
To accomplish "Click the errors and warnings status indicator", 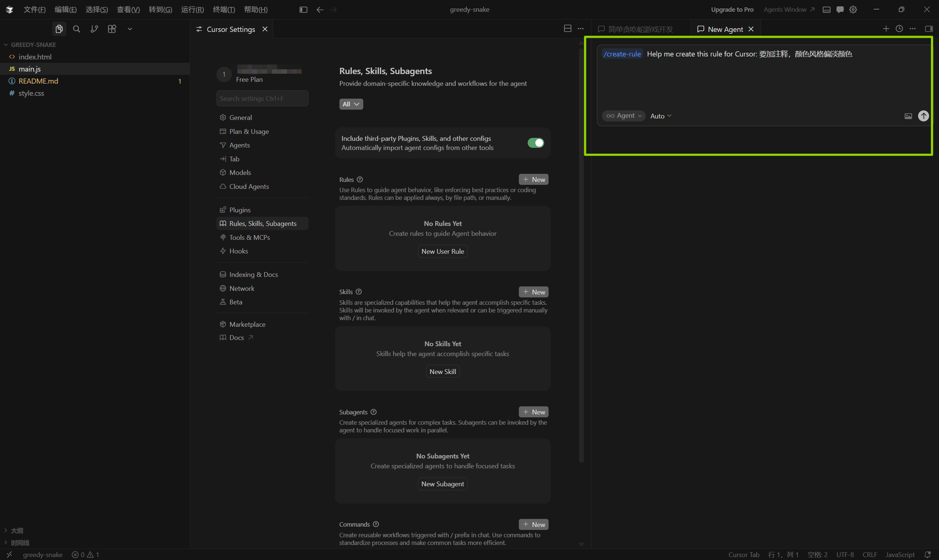I will 85,554.
